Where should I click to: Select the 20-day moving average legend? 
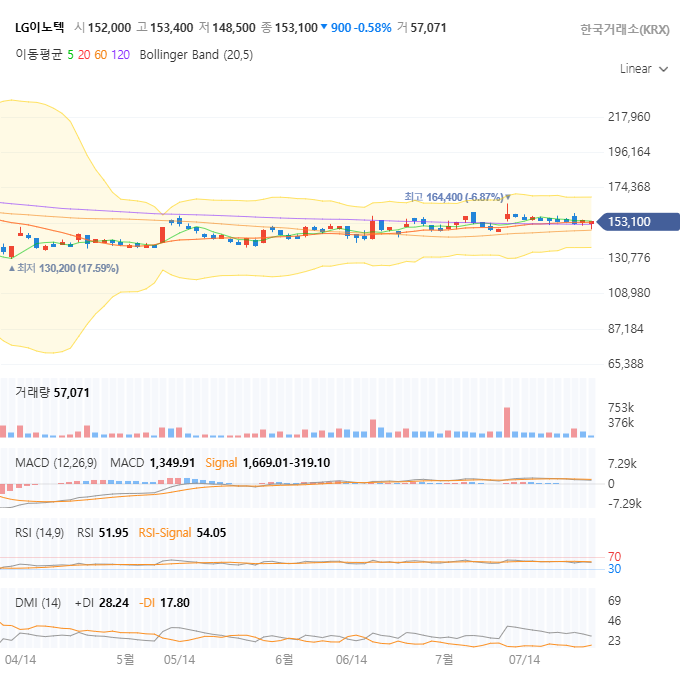(x=84, y=55)
